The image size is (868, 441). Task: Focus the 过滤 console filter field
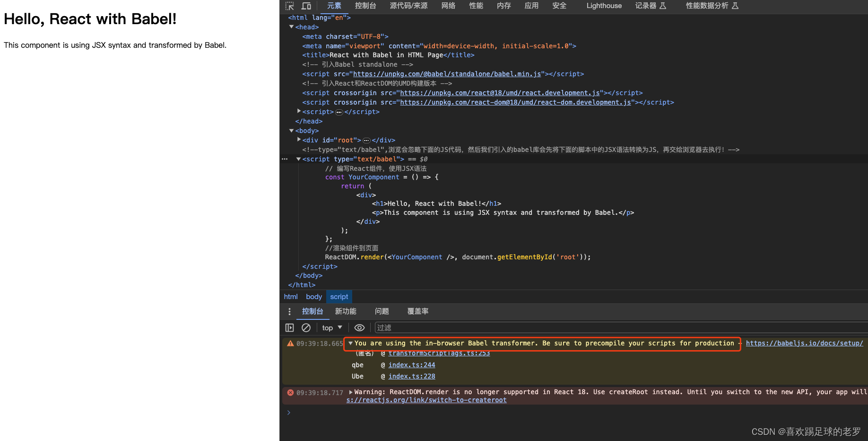tap(621, 327)
